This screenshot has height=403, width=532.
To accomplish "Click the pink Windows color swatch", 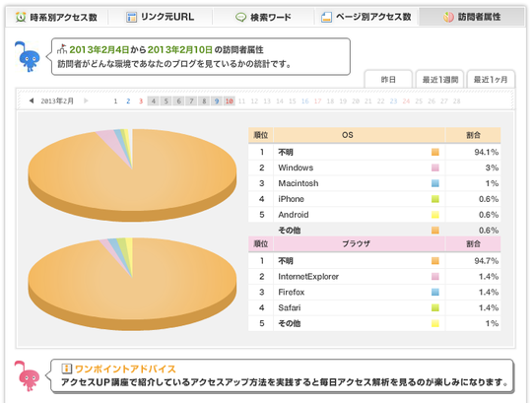I will (x=435, y=168).
